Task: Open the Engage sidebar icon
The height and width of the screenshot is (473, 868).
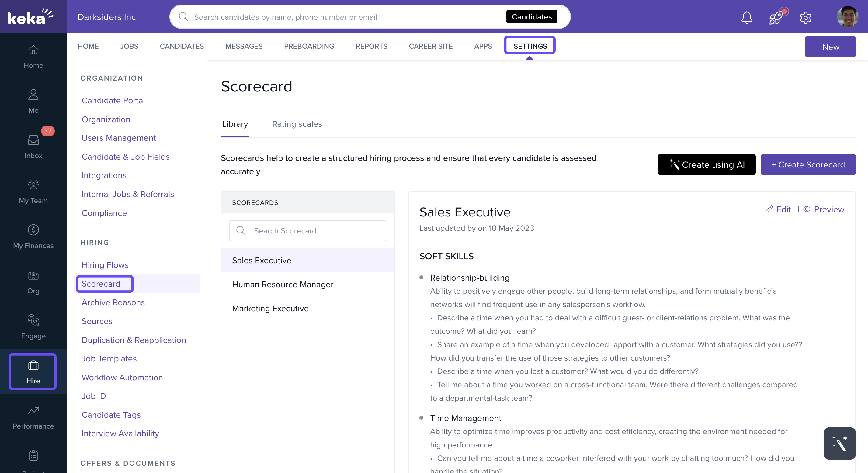Action: 33,326
